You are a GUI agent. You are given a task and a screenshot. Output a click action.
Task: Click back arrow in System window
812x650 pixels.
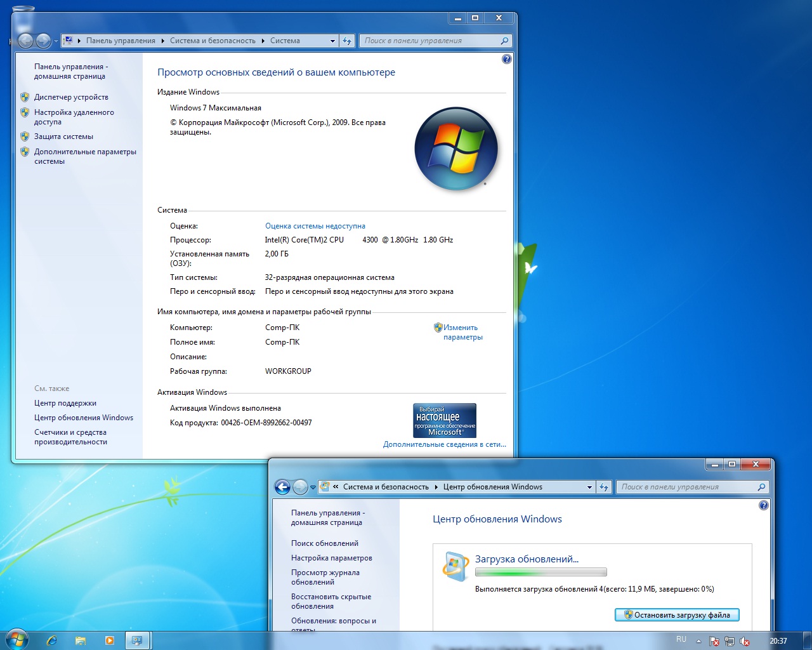coord(25,41)
